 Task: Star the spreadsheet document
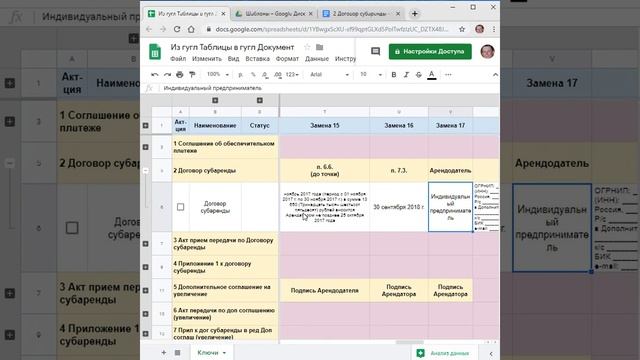pyautogui.click(x=307, y=47)
